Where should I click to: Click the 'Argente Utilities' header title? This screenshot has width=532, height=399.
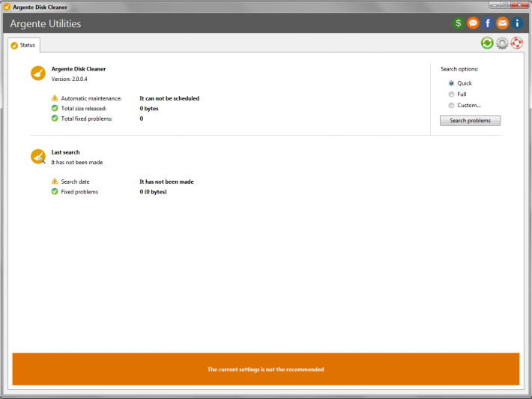tap(46, 24)
